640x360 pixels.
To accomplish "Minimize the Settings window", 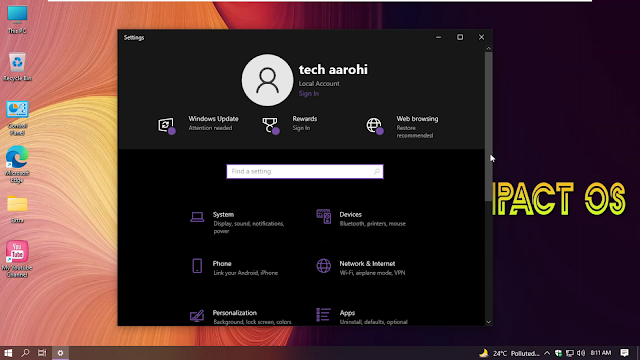I will tap(438, 37).
